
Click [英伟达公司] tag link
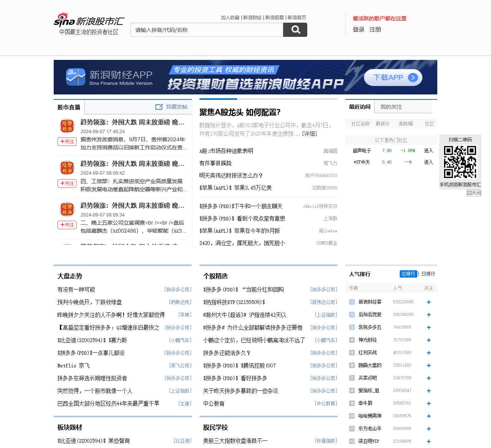[324, 303]
